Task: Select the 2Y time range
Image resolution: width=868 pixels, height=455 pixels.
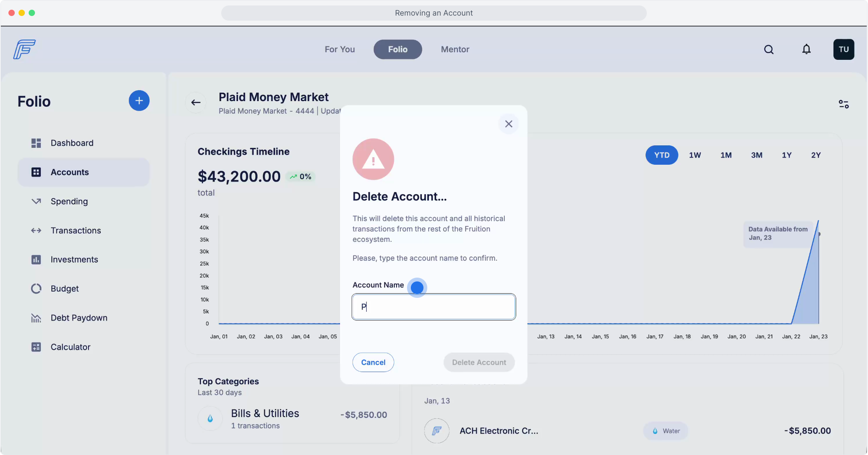Action: (816, 155)
